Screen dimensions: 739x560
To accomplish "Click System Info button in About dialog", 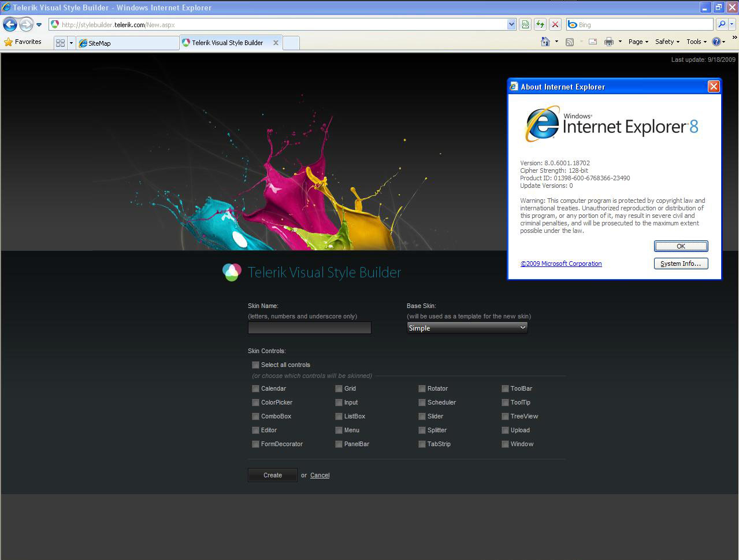I will coord(681,264).
